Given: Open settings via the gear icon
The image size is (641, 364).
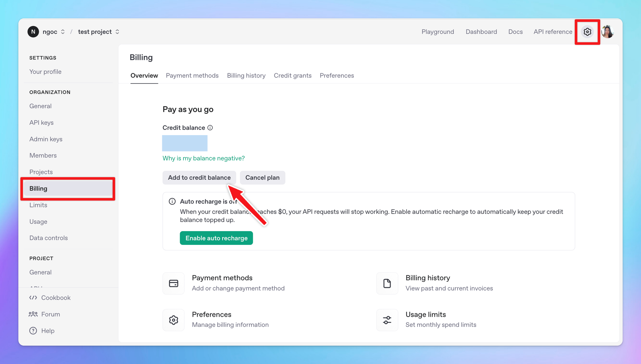Looking at the screenshot, I should coord(587,32).
